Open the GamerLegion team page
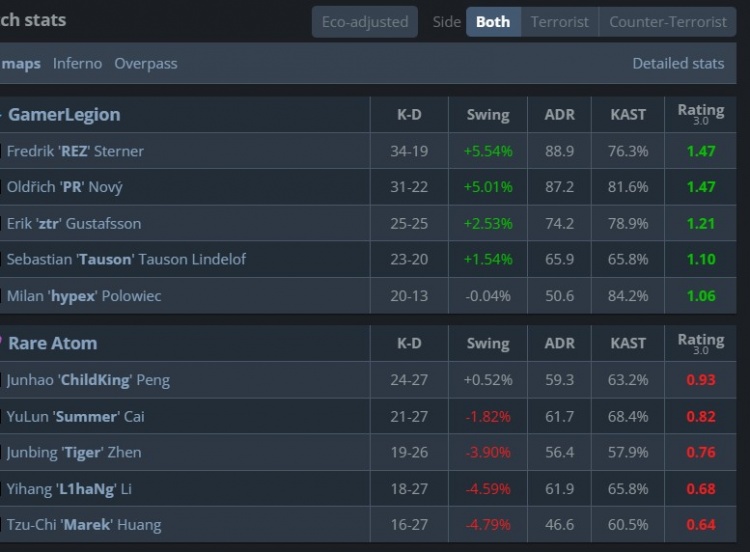 [64, 114]
